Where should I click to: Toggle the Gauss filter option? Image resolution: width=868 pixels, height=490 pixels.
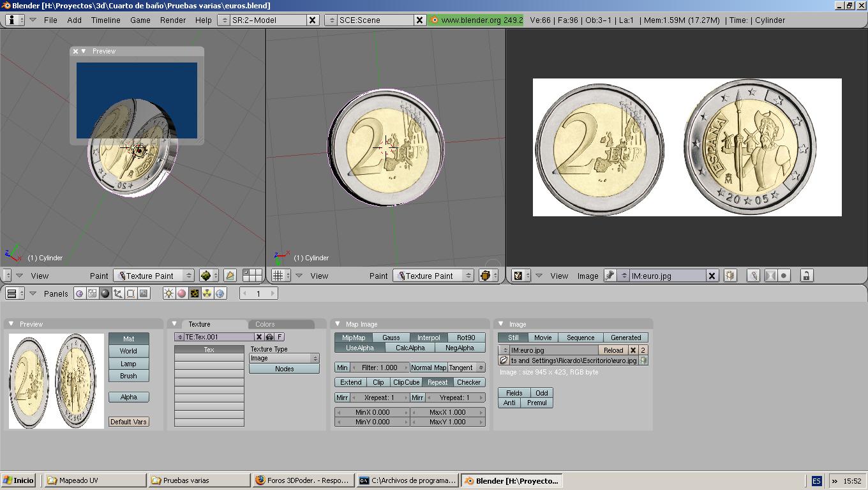point(391,338)
